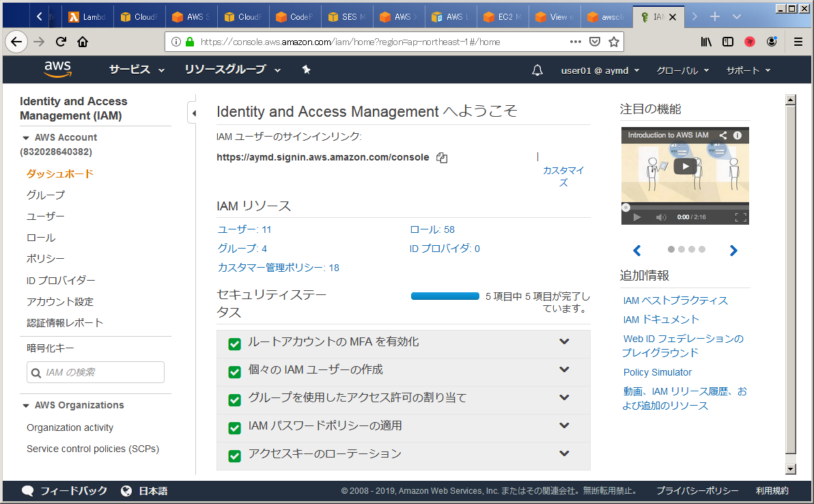Image resolution: width=814 pixels, height=504 pixels.
Task: Click the feedback speech bubble
Action: coord(27,490)
